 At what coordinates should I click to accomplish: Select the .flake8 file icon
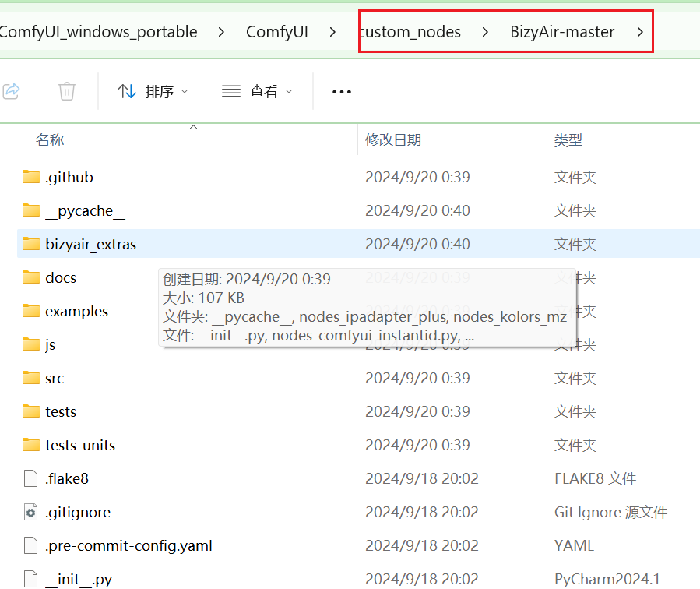click(x=31, y=478)
